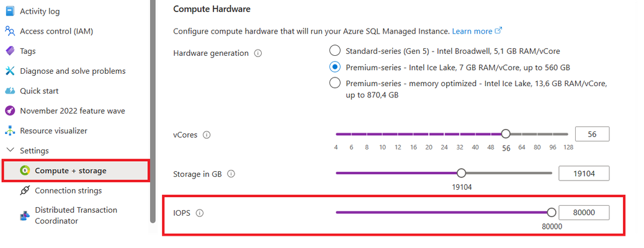Choose Premium-series memory optimized radio button
Viewport: 644px width, 248px height.
point(335,83)
